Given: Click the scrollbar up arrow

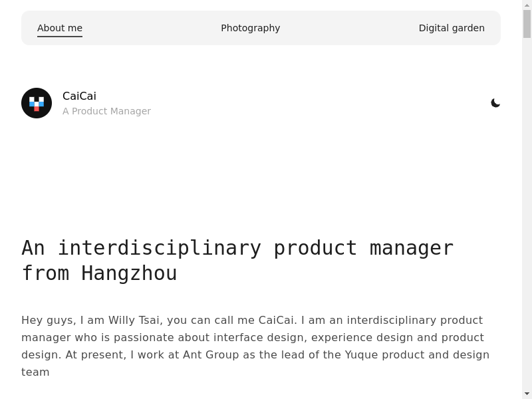Looking at the screenshot, I should (x=527, y=5).
